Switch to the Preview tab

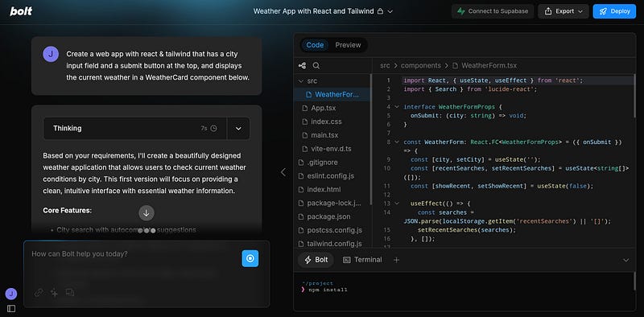(348, 45)
